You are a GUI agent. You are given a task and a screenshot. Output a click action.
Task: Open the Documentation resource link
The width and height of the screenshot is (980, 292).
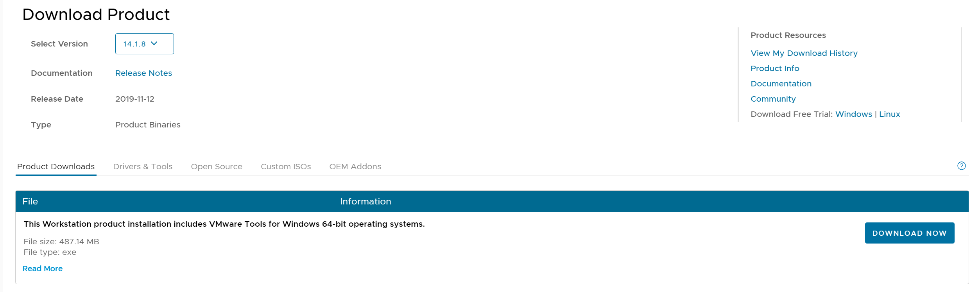781,84
